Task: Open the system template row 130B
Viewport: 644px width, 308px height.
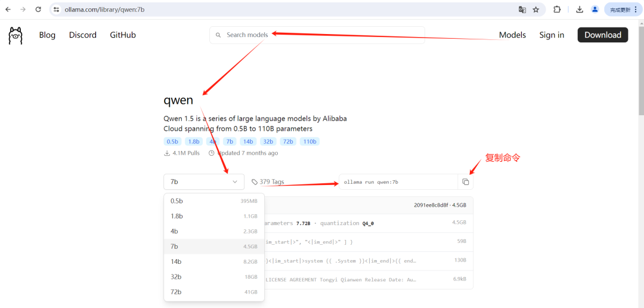Action: (x=369, y=261)
